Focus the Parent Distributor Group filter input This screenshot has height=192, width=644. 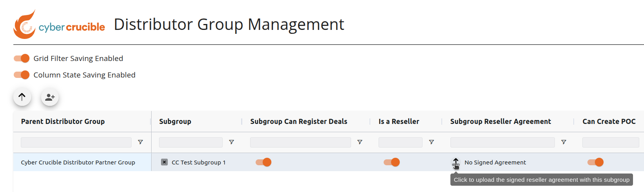76,142
